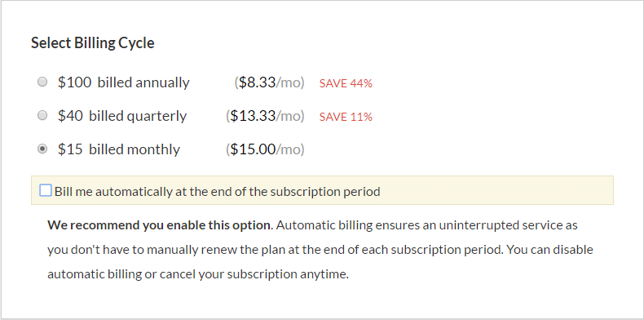Click bold 'We recommend you enable this option'
The image size is (644, 320).
pyautogui.click(x=160, y=225)
